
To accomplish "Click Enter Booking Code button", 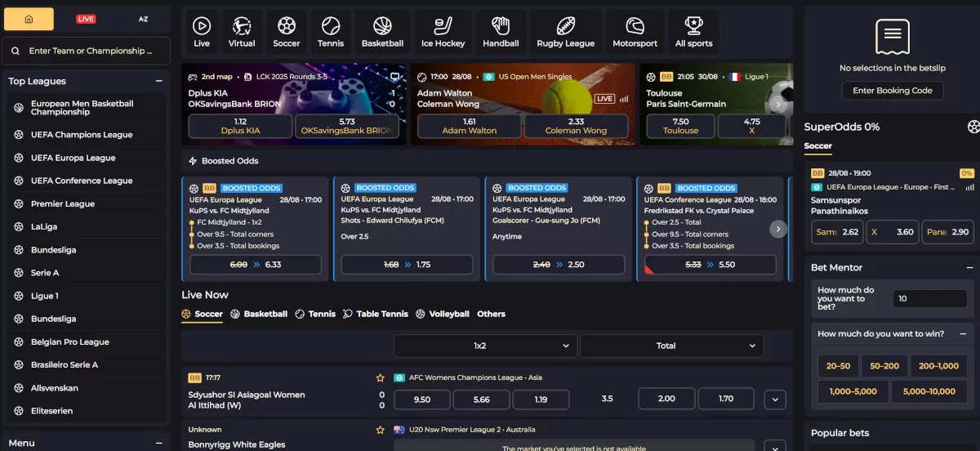I will tap(893, 91).
